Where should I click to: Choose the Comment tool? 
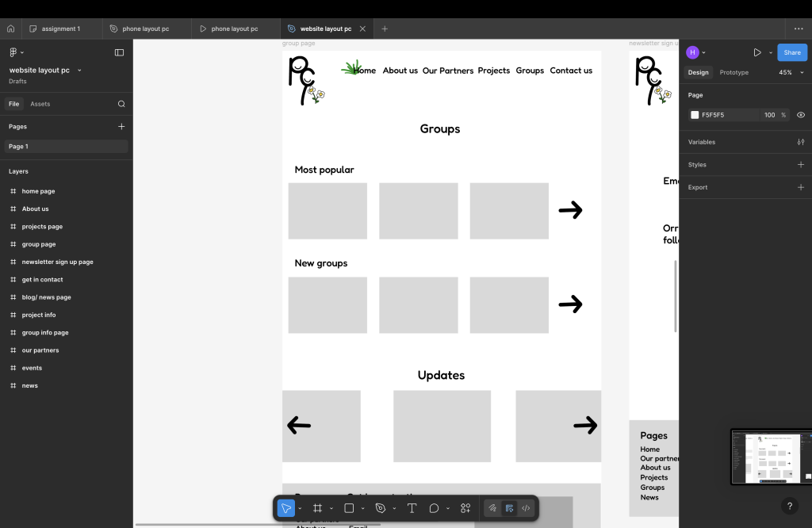pos(434,508)
